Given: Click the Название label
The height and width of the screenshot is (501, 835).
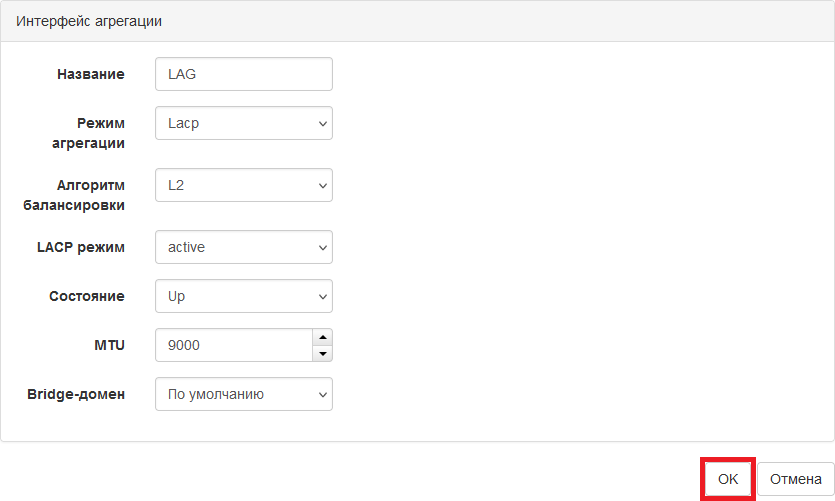Looking at the screenshot, I should (x=91, y=74).
